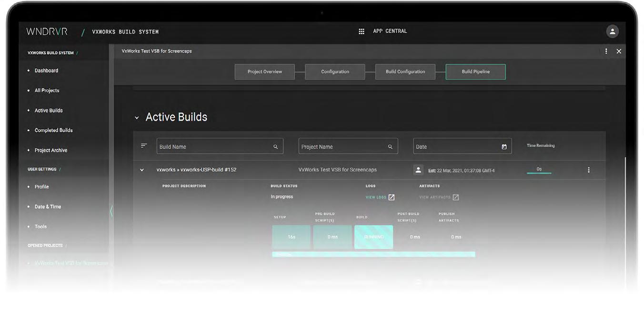This screenshot has width=644, height=332.
Task: Click the Active Builds filter list icon
Action: [x=144, y=146]
